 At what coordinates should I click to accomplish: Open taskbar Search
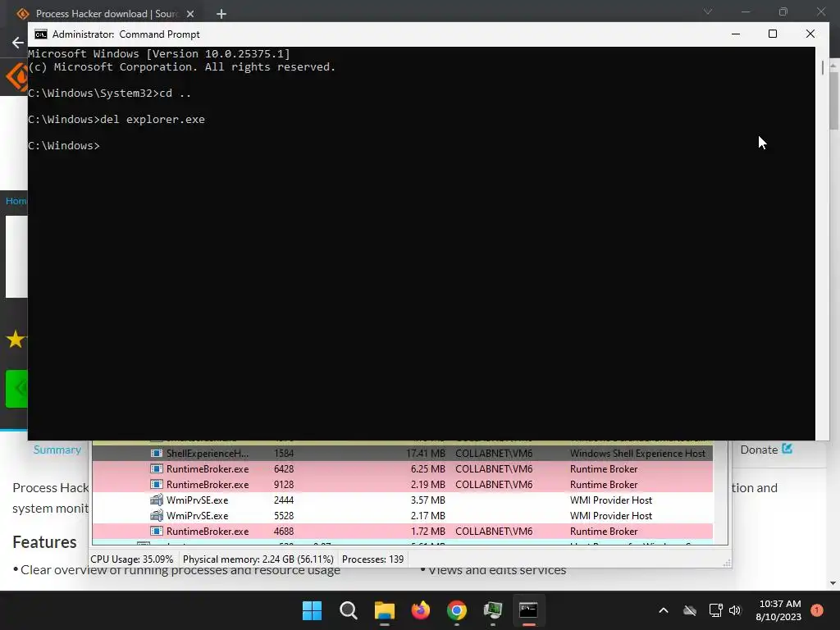tap(348, 610)
